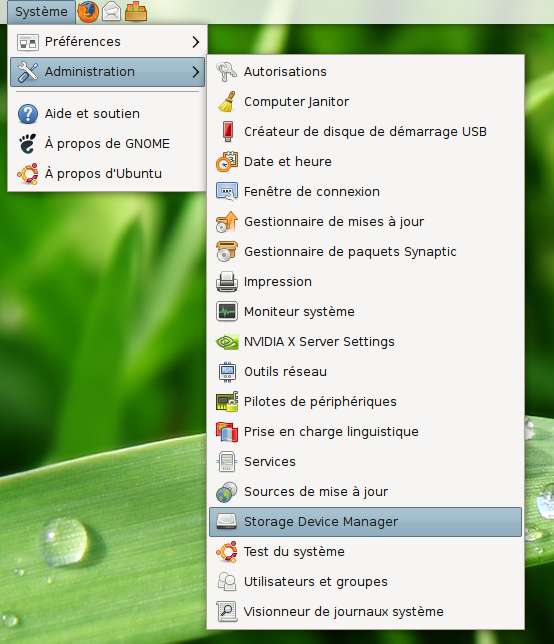554x644 pixels.
Task: Click the Moniteur système graph icon
Action: pos(227,312)
